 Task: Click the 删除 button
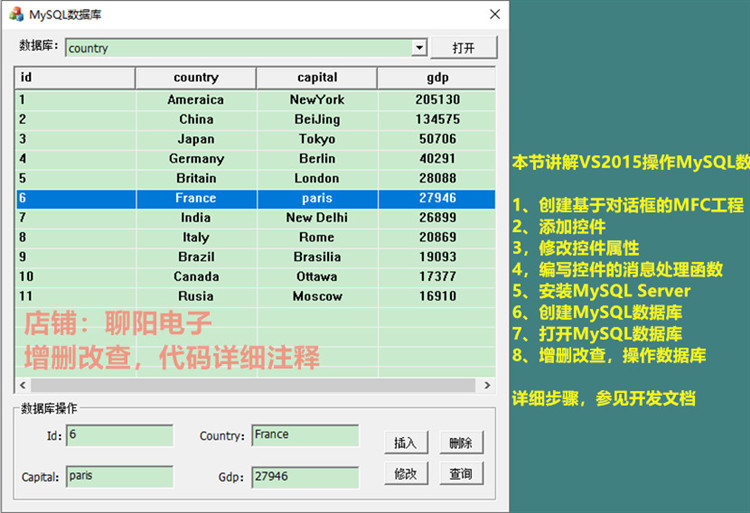[x=461, y=443]
